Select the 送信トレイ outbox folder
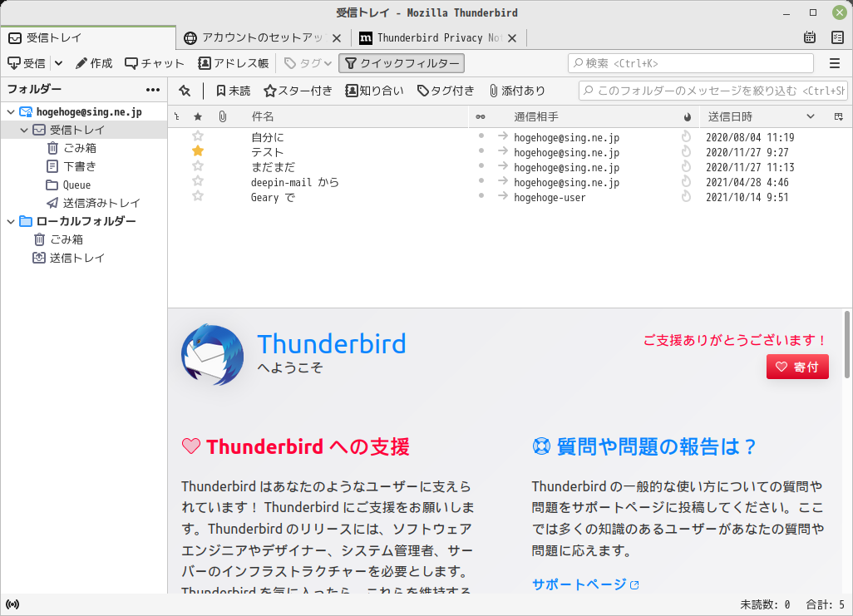Screen dimensions: 853x616 click(68, 258)
